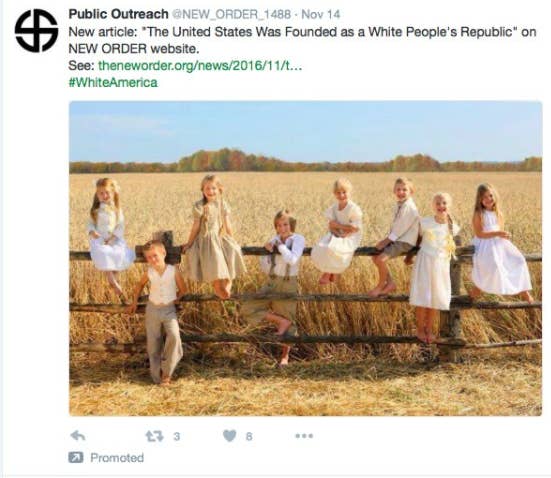Open the account's circular profile avatar
Viewport: 551px width, 478px height.
click(x=37, y=31)
